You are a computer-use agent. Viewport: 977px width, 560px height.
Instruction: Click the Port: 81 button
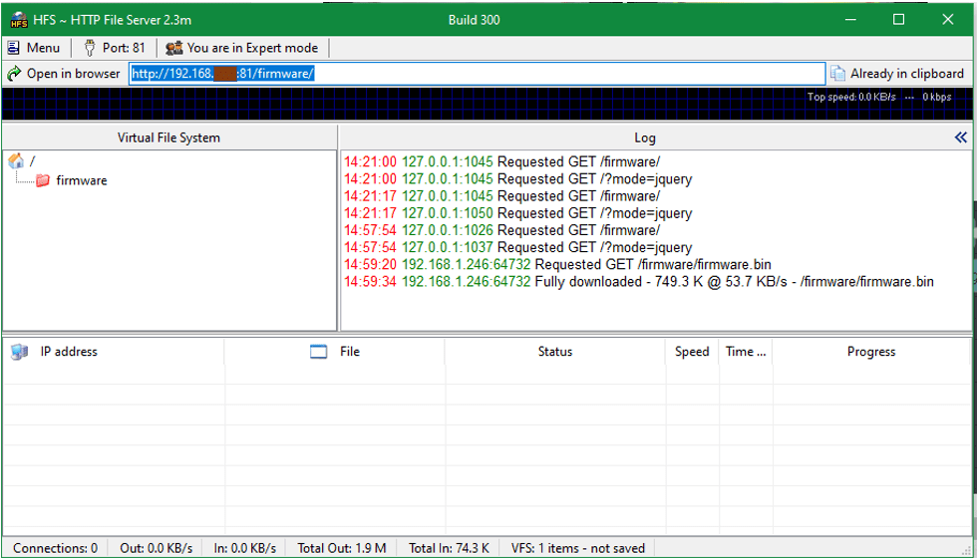(114, 48)
